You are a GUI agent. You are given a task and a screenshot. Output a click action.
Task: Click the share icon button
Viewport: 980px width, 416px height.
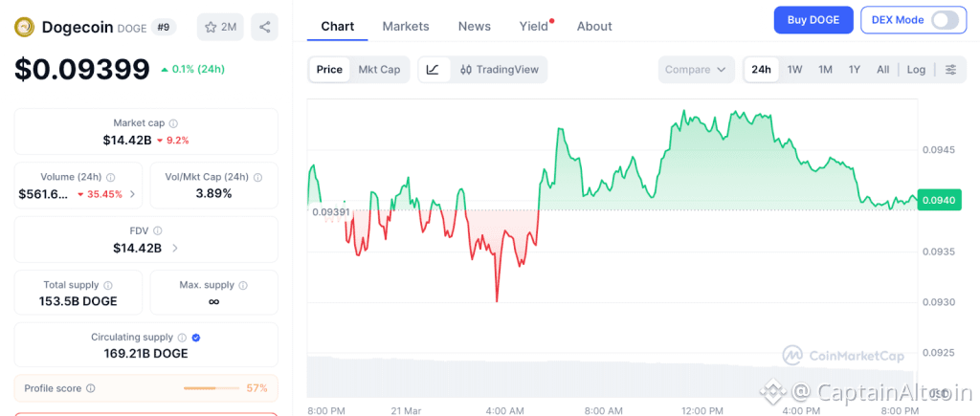pos(264,27)
